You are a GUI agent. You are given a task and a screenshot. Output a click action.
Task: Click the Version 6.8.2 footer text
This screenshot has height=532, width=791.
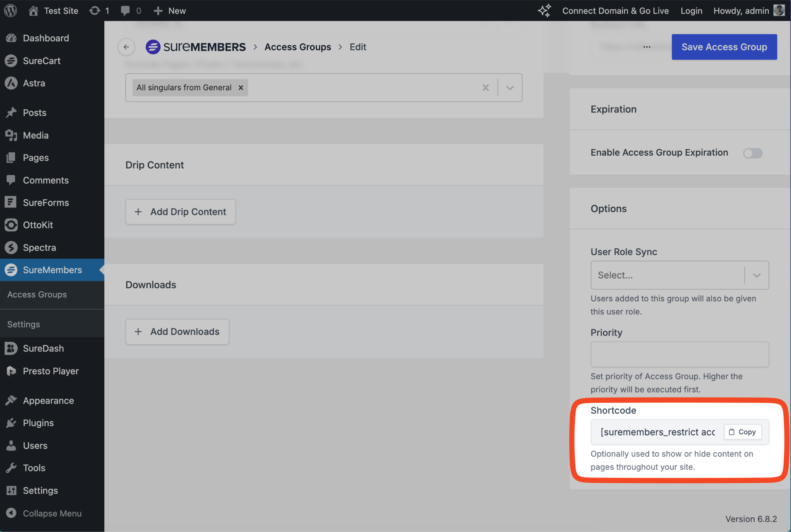(x=751, y=518)
